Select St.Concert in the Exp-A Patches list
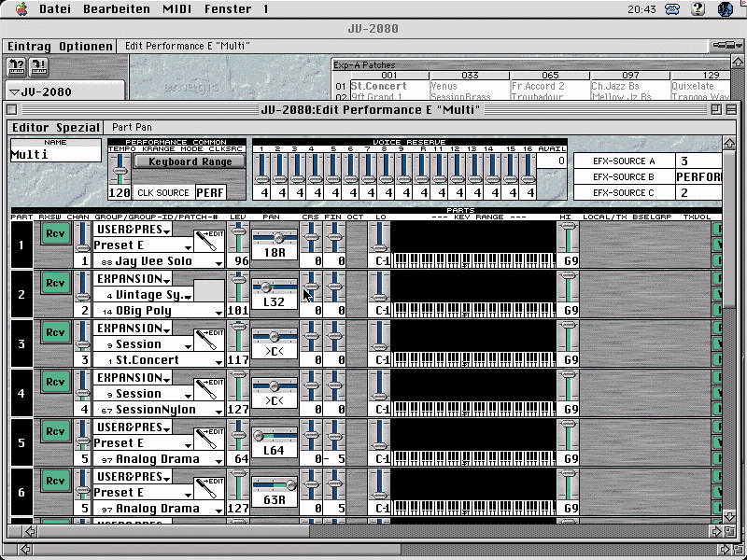Image resolution: width=747 pixels, height=560 pixels. 379,86
